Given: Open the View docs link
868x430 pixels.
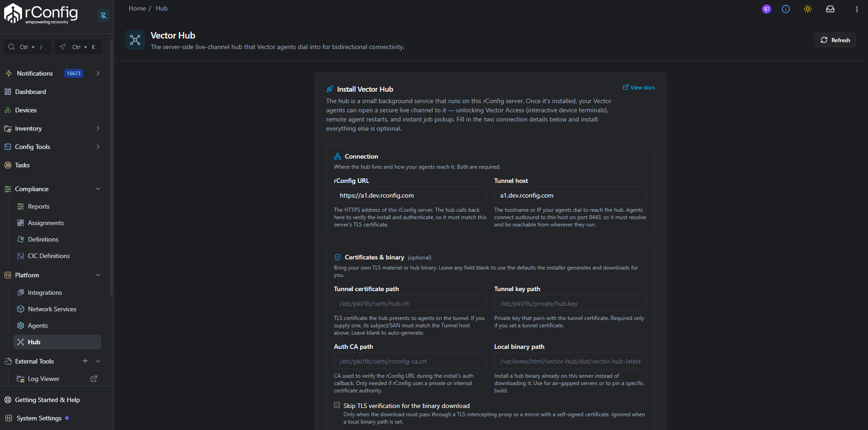Looking at the screenshot, I should 639,88.
